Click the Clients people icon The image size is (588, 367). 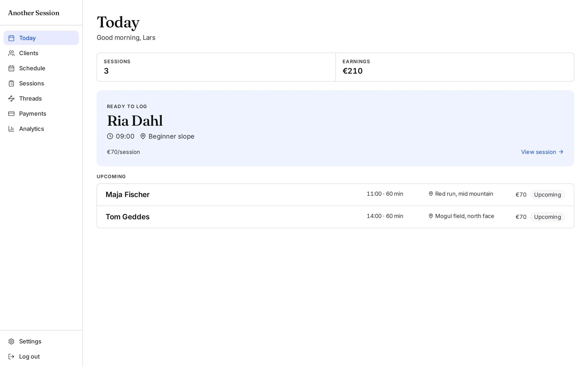point(11,53)
